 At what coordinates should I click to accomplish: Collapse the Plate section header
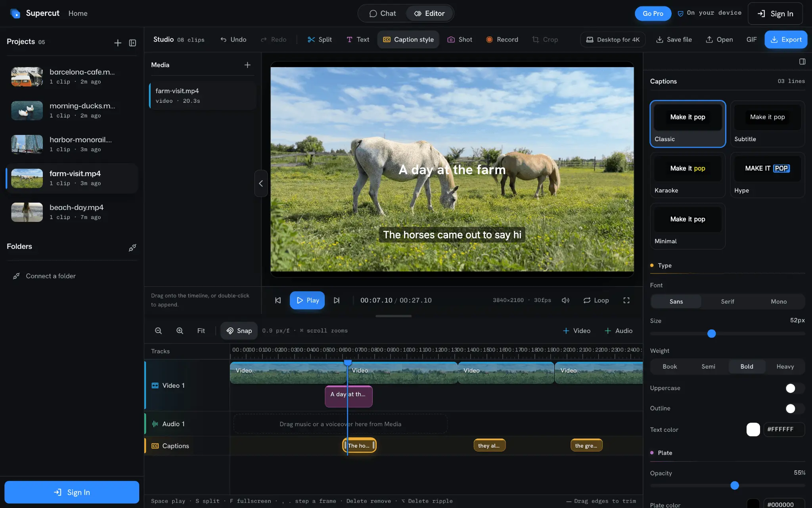click(x=728, y=453)
